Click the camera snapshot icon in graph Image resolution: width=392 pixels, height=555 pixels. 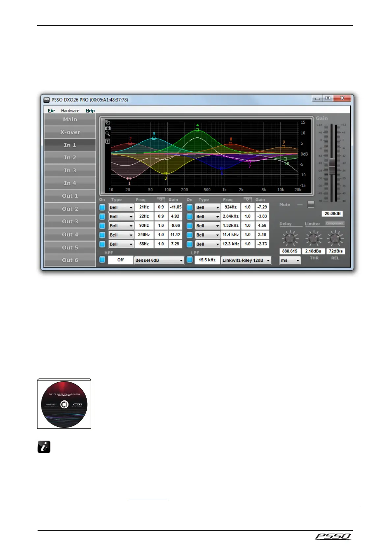[108, 128]
